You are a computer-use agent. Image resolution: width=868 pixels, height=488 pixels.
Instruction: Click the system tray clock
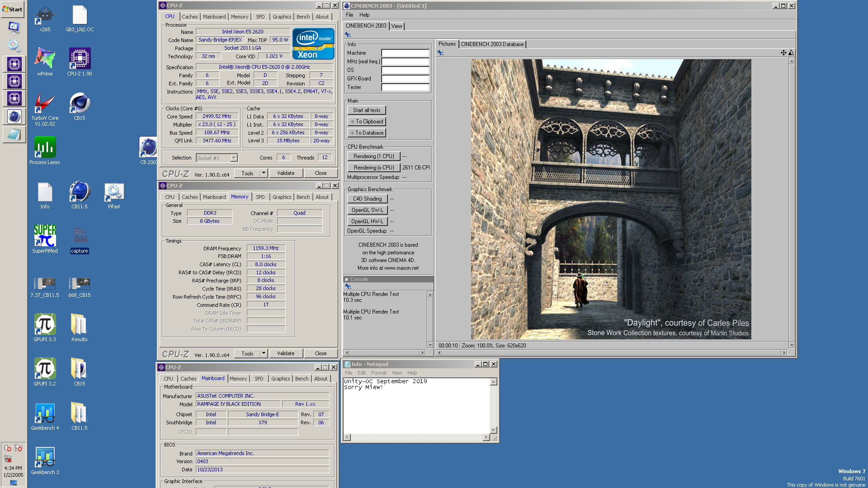click(13, 471)
